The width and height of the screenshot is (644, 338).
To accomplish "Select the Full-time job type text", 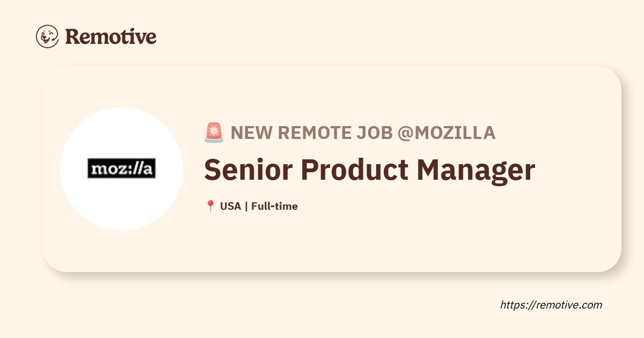I will [x=274, y=206].
